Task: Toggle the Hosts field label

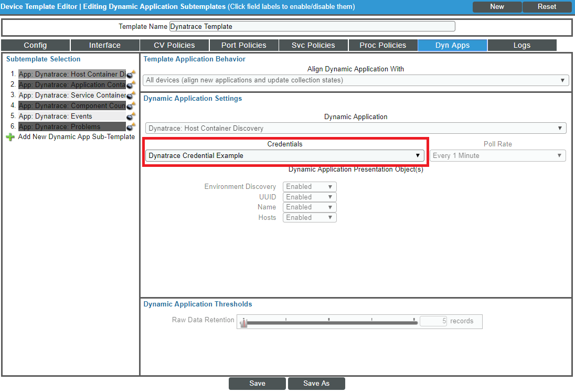Action: point(267,217)
